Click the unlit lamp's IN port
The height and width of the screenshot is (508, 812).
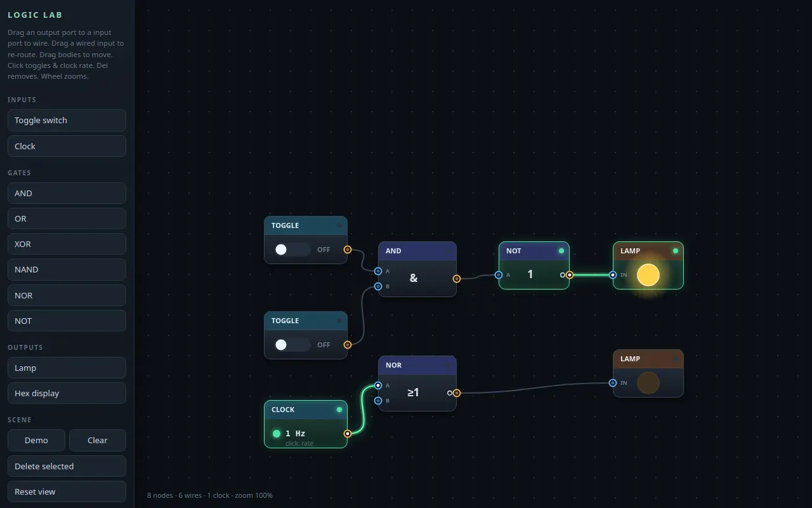click(613, 383)
